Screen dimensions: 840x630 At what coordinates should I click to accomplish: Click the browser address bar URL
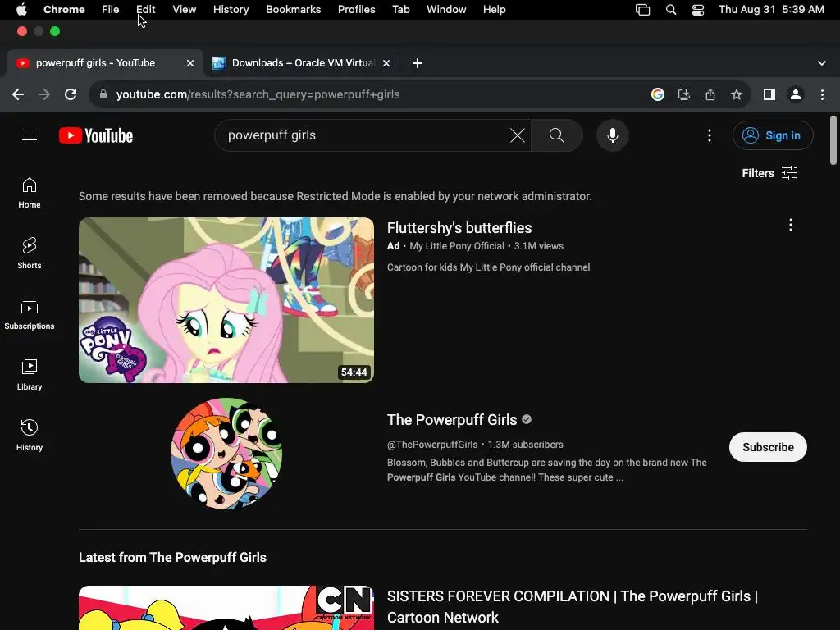258,94
